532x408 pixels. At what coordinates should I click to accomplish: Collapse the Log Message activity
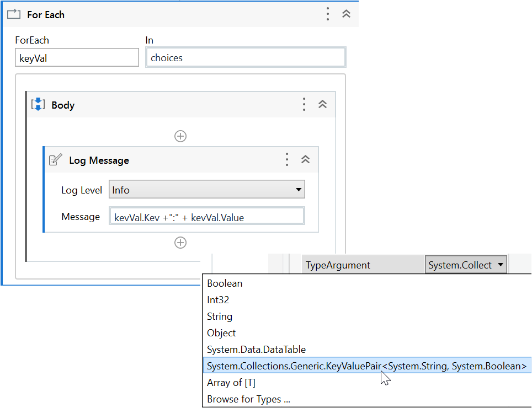[305, 160]
